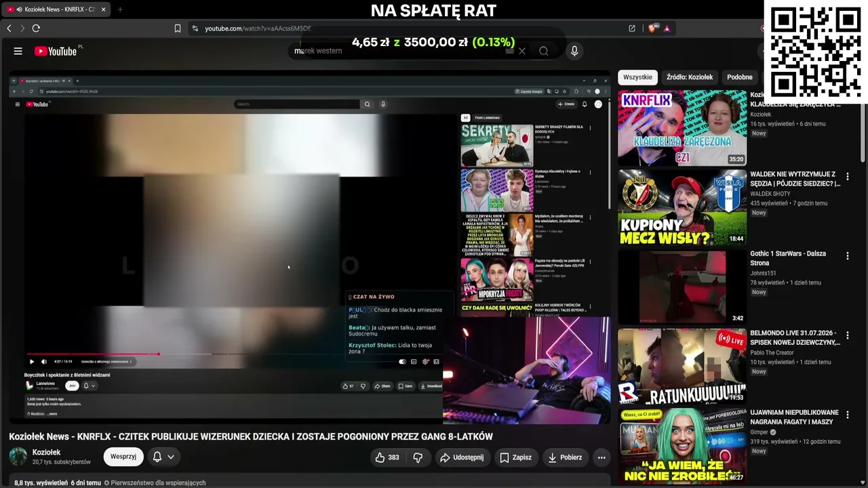
Task: Select the Podobne filter chip
Action: 740,77
